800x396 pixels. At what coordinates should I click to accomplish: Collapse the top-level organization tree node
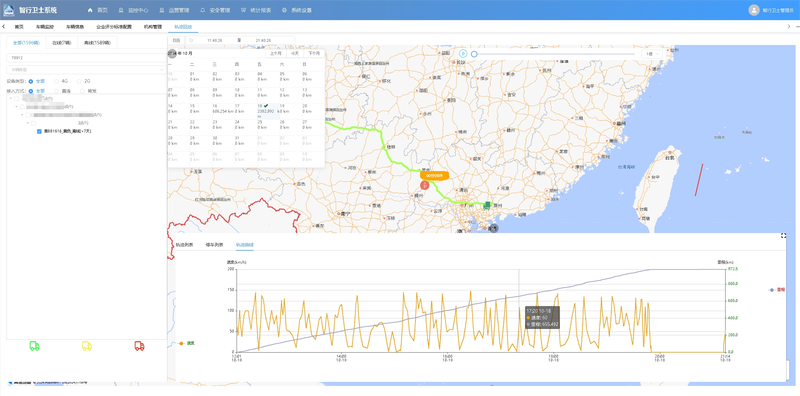point(11,98)
